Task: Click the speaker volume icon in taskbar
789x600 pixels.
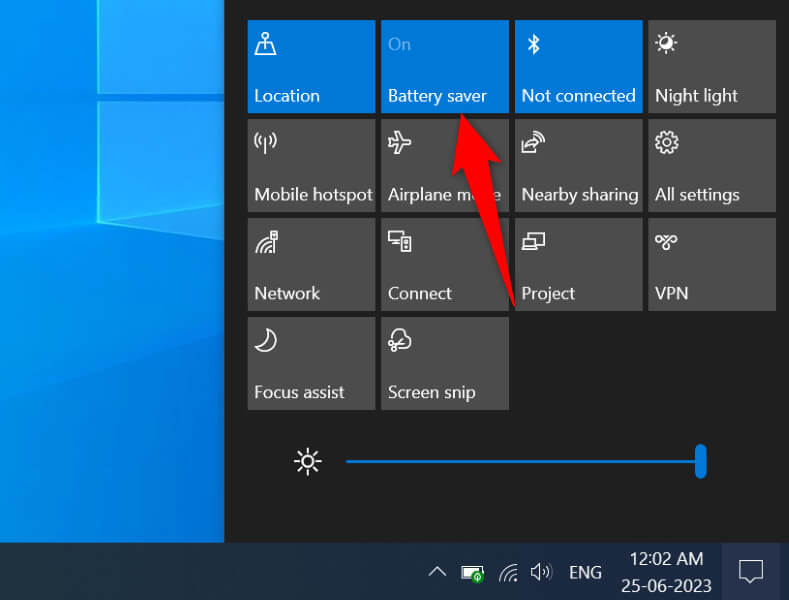Action: [x=541, y=572]
